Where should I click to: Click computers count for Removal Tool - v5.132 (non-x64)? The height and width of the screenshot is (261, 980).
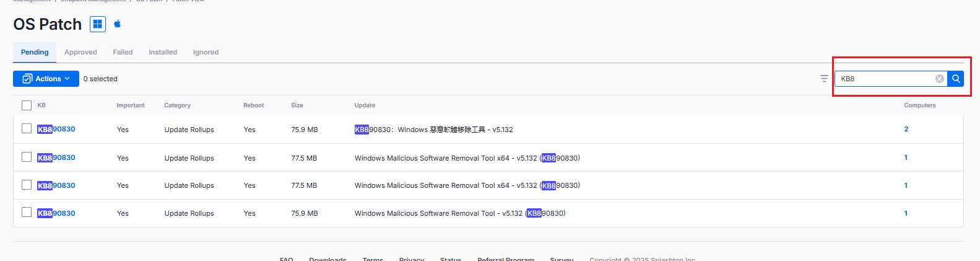click(x=906, y=213)
